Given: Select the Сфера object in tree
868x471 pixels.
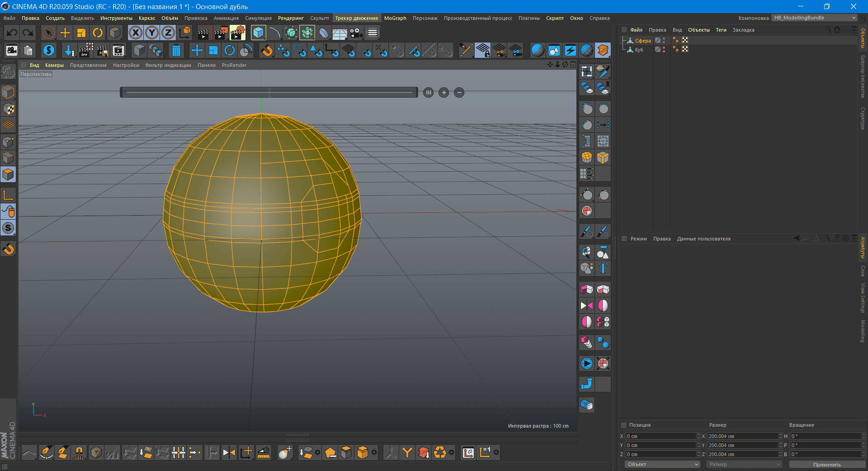Looking at the screenshot, I should point(643,41).
